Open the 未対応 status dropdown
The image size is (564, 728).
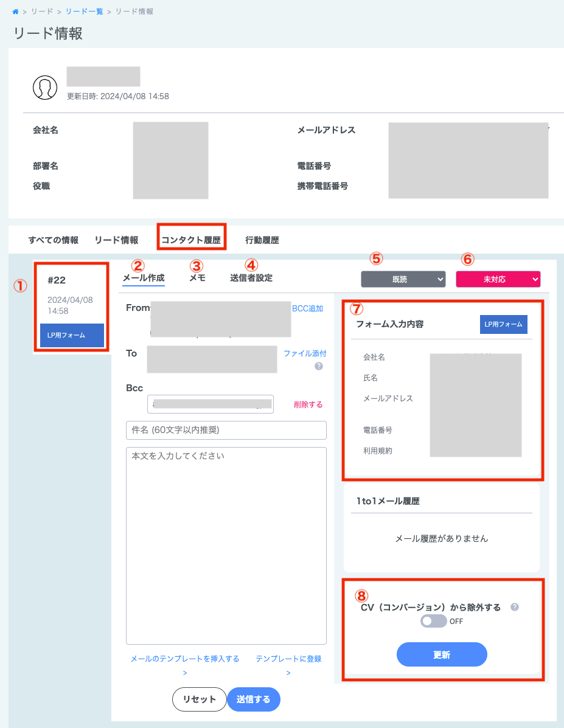[498, 279]
